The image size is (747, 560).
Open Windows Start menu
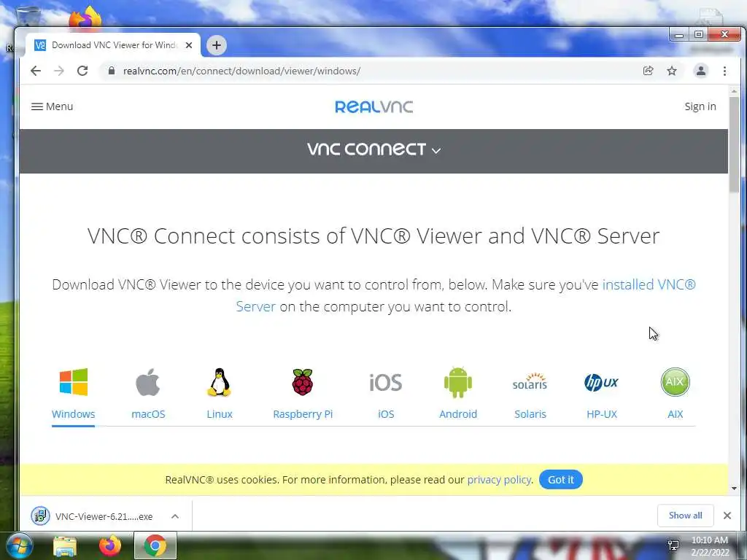[x=20, y=545]
